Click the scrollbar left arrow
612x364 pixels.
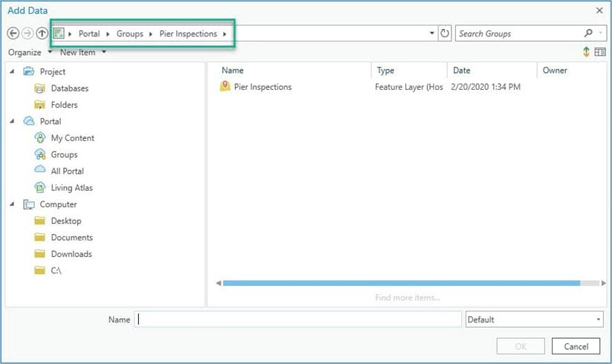pyautogui.click(x=218, y=283)
